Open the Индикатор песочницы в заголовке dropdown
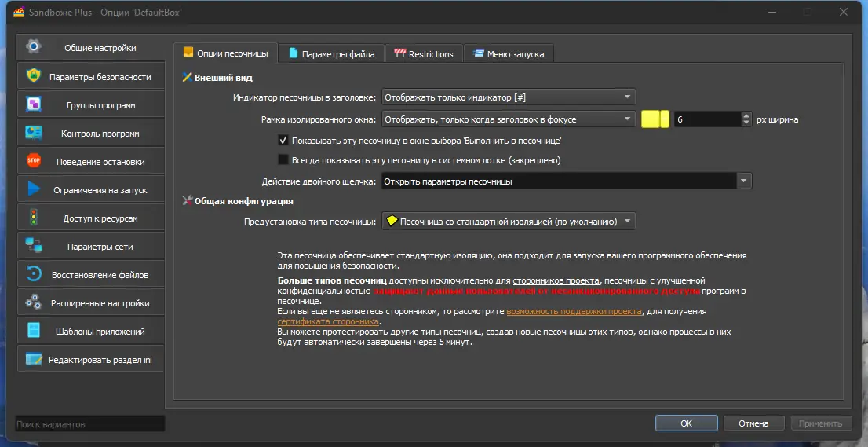This screenshot has height=447, width=868. (x=509, y=97)
